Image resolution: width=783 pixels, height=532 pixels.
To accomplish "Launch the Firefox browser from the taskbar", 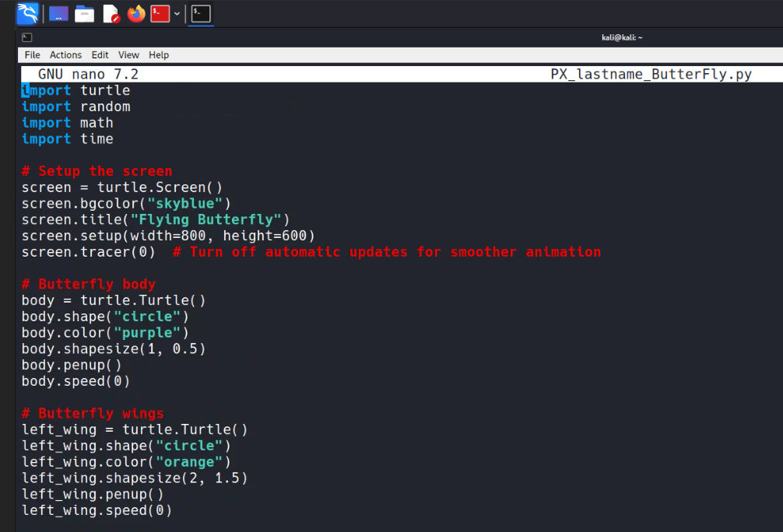I will [x=135, y=13].
